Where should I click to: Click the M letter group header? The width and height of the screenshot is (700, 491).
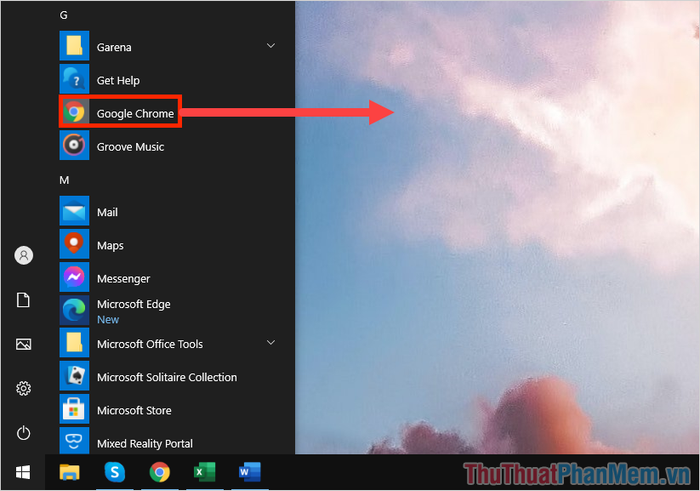coord(64,180)
